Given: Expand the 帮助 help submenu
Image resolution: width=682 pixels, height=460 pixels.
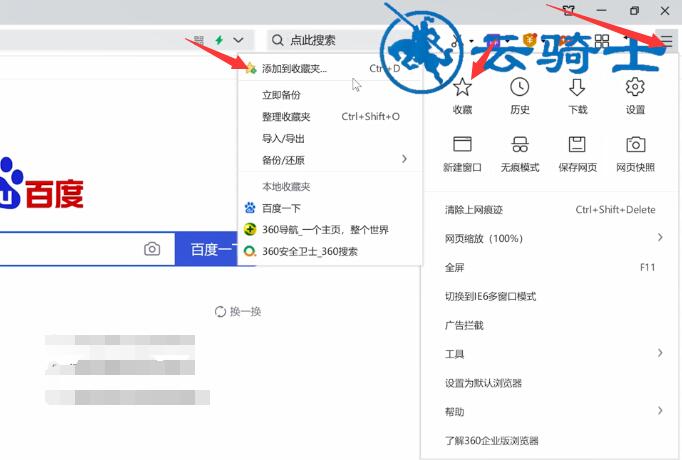Looking at the screenshot, I should [x=660, y=410].
